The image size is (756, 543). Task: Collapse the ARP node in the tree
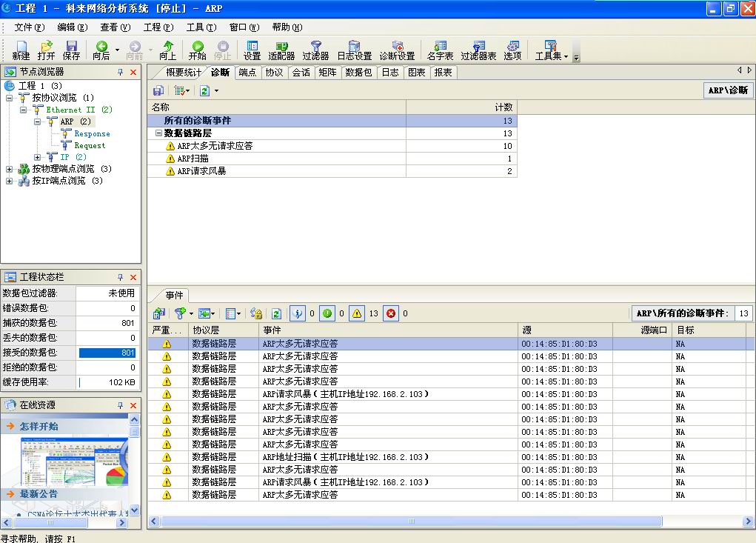click(x=37, y=121)
